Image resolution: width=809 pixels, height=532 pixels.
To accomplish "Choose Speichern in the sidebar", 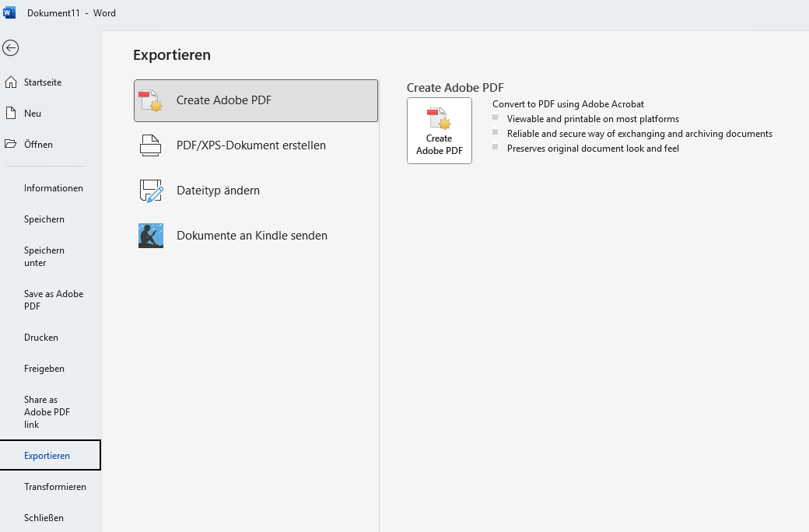I will pyautogui.click(x=44, y=219).
